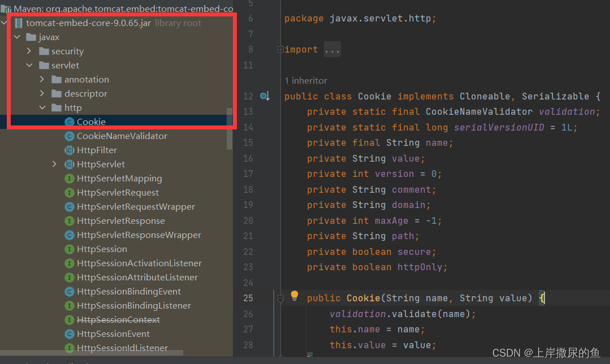Viewport: 610px width, 364px height.
Task: Click the HttpServletRequest interface icon
Action: coord(69,193)
